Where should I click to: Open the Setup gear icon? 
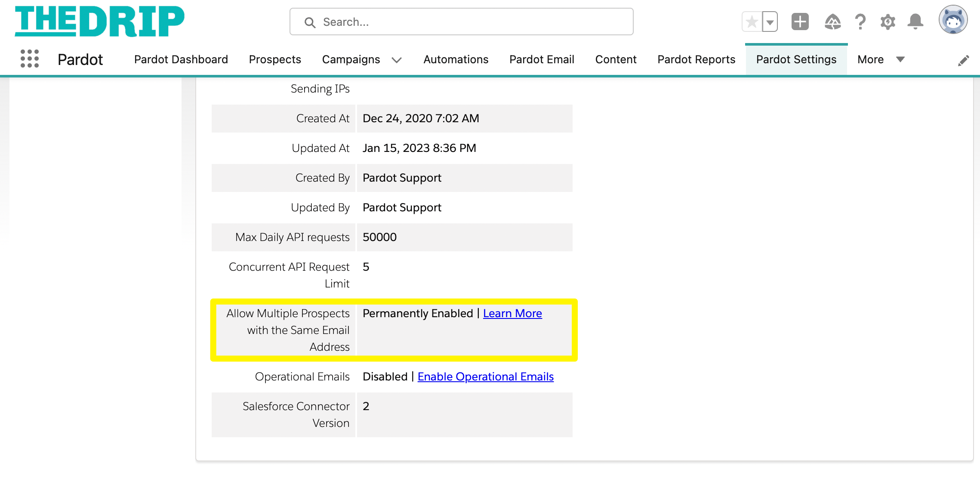coord(888,22)
